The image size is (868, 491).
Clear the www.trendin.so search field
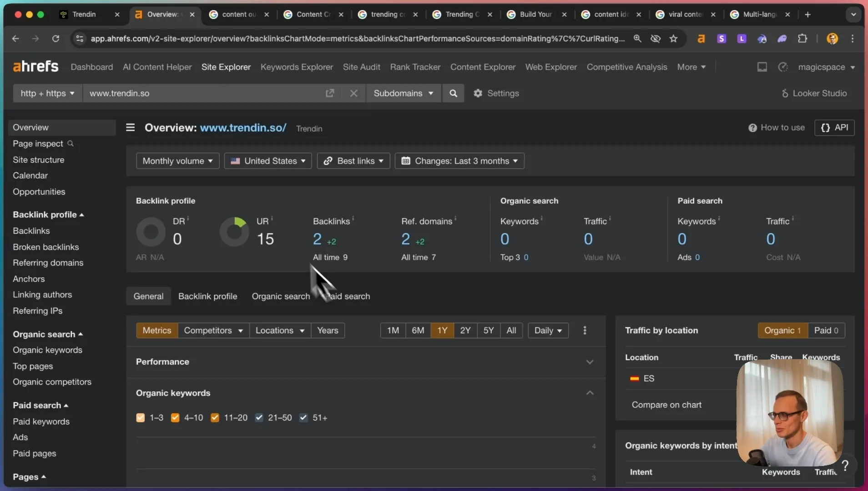pyautogui.click(x=353, y=93)
